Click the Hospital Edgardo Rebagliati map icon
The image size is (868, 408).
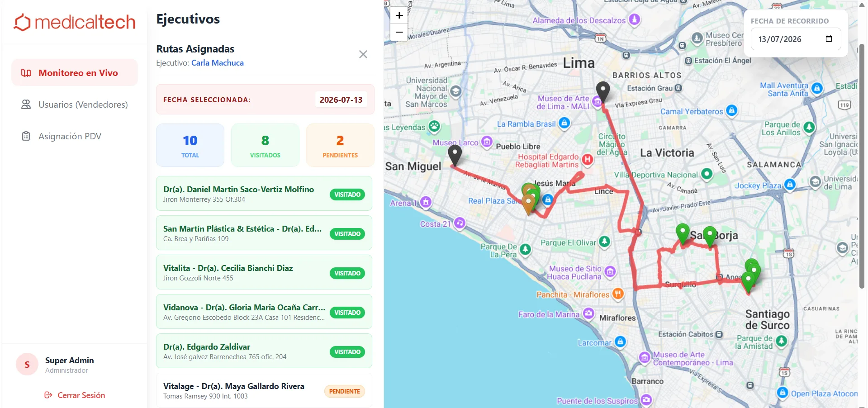(587, 159)
